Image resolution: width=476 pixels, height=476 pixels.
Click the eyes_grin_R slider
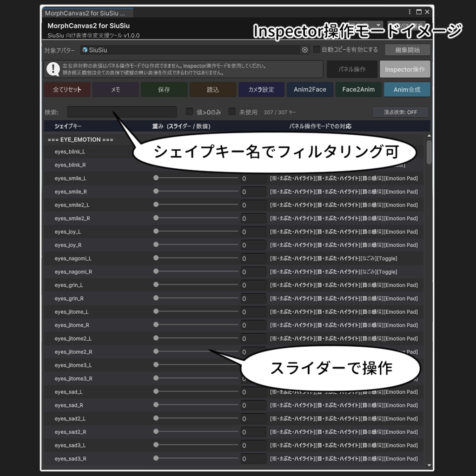197,298
